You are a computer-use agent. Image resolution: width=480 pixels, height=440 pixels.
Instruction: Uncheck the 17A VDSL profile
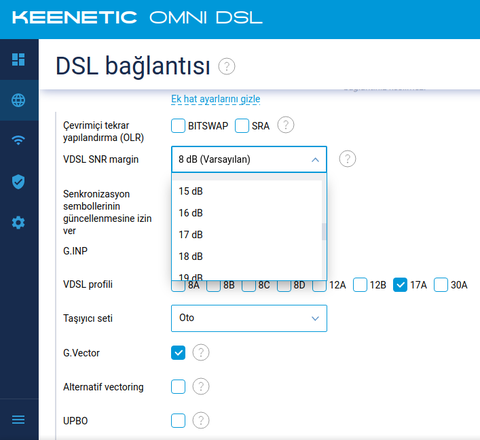(x=400, y=285)
